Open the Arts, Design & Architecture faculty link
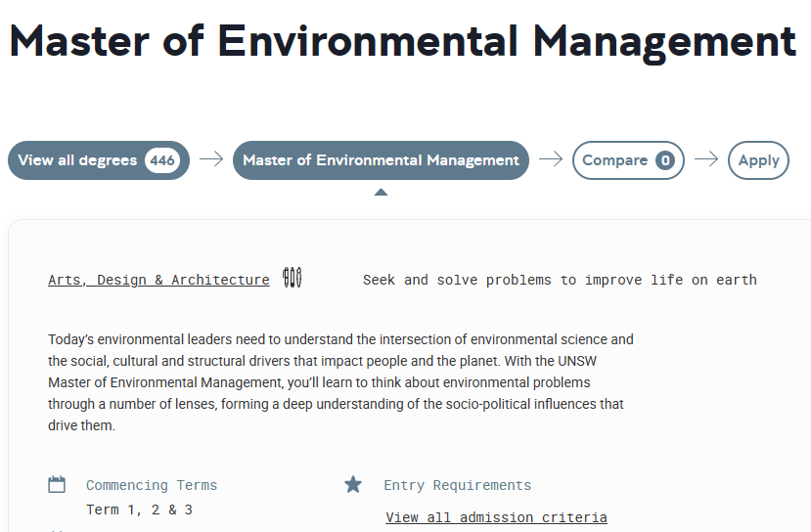The image size is (811, 532). pyautogui.click(x=158, y=280)
